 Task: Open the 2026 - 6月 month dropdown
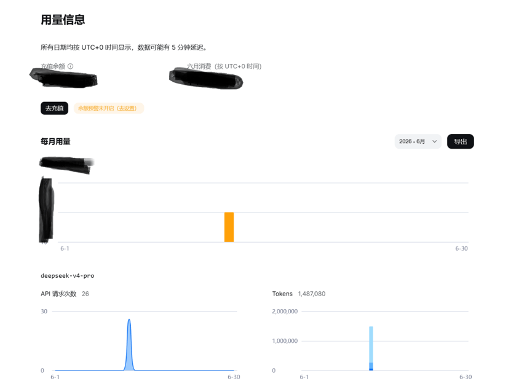point(418,141)
